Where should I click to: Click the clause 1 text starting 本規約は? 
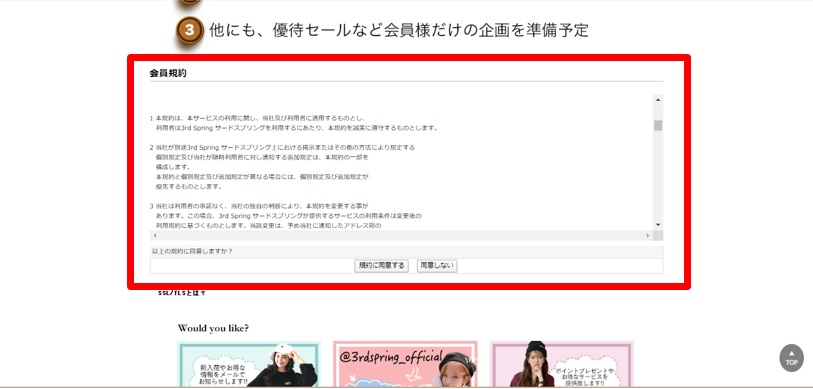(294, 123)
